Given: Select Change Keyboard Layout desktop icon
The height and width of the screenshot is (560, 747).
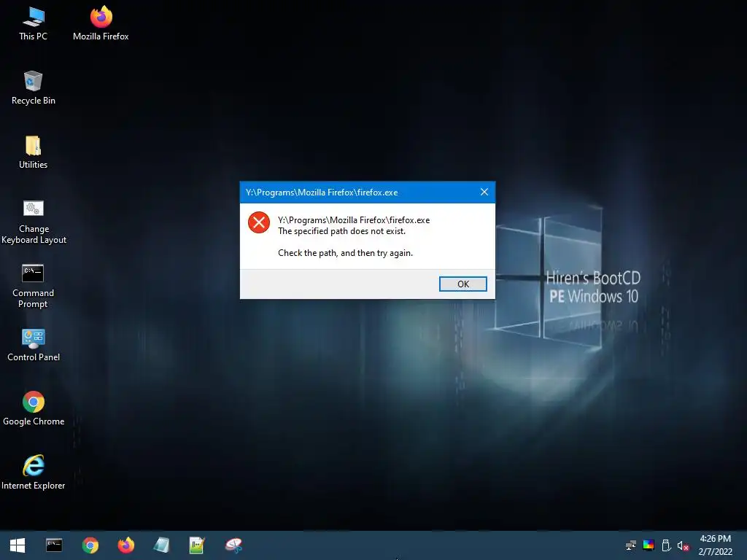Looking at the screenshot, I should [x=34, y=222].
